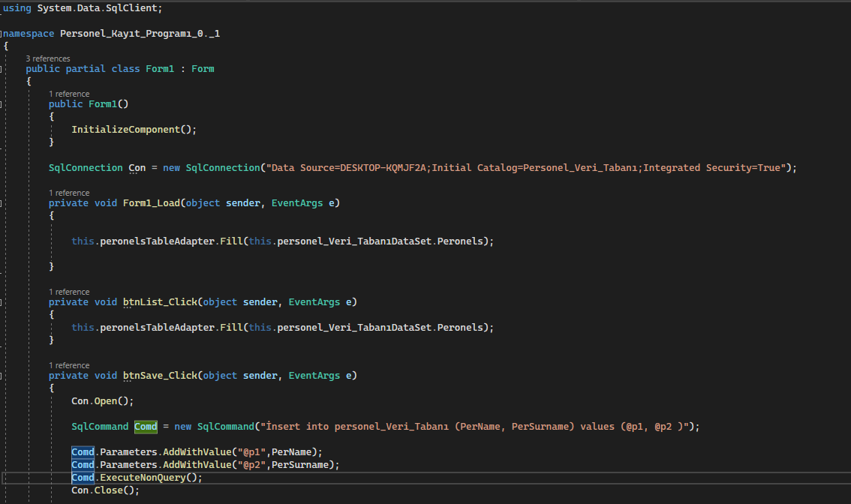The width and height of the screenshot is (851, 504).
Task: Click the 'Form1()' constructor name
Action: click(x=109, y=104)
